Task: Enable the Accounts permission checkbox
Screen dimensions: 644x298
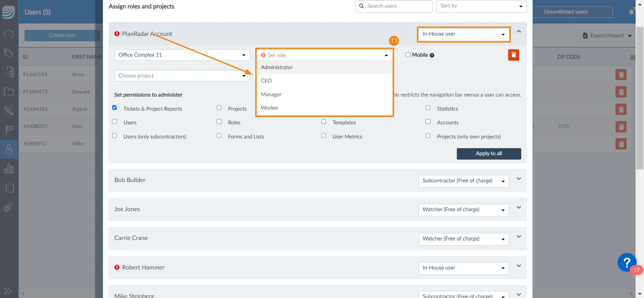Action: [x=428, y=121]
